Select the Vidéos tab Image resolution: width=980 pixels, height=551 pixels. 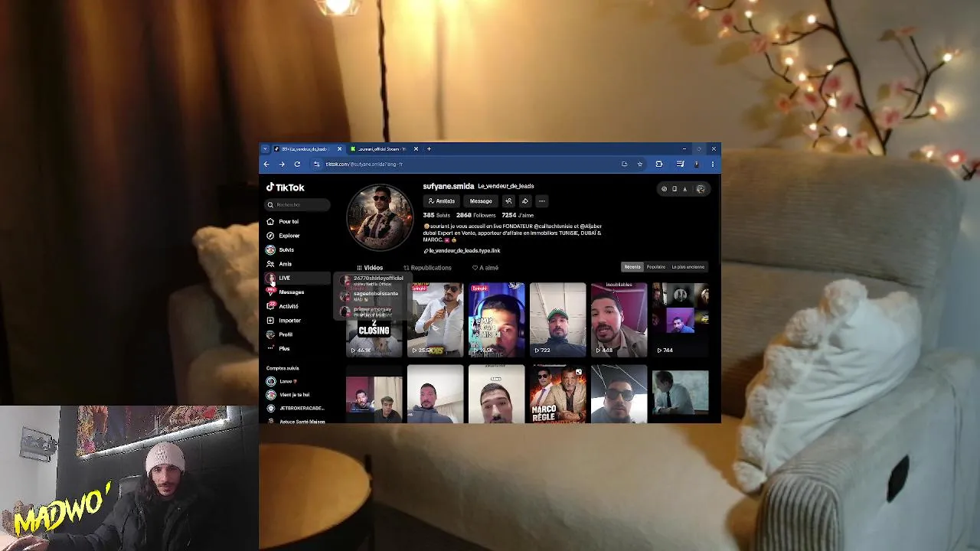point(370,268)
